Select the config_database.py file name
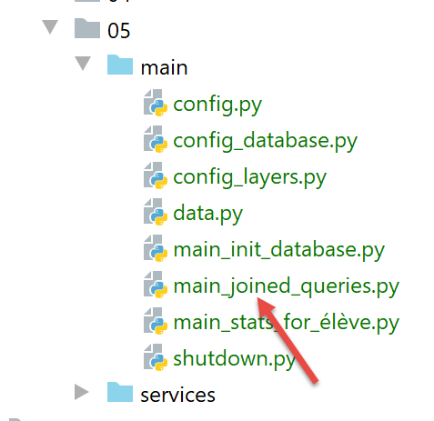 click(265, 142)
